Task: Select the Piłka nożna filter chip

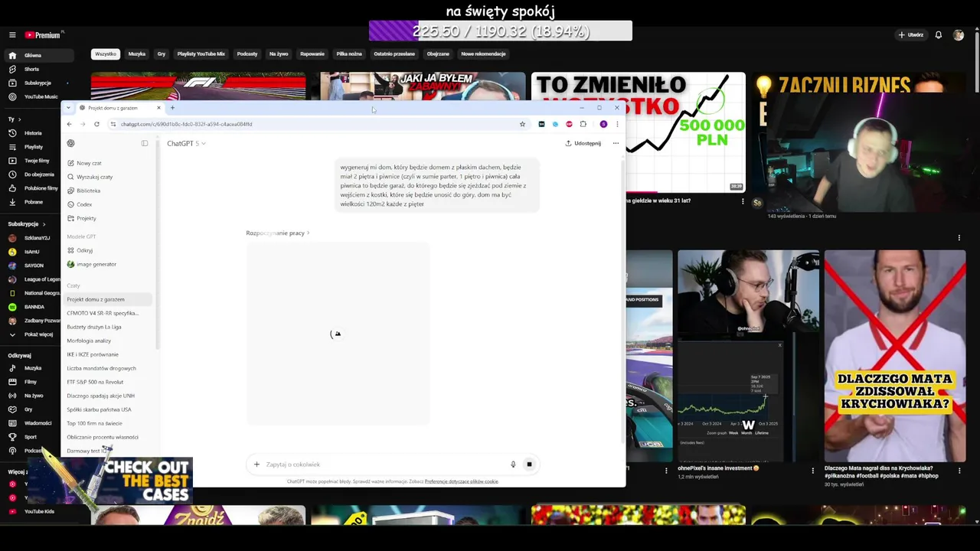Action: [x=349, y=54]
